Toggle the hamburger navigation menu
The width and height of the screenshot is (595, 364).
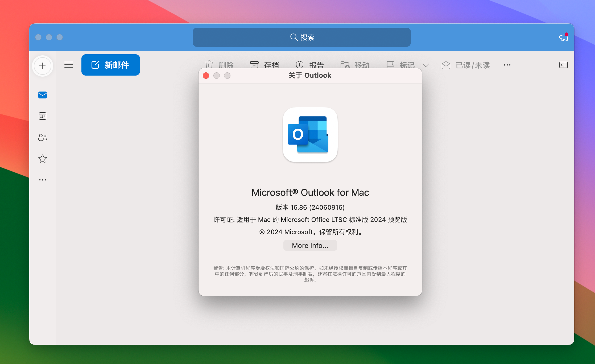69,65
